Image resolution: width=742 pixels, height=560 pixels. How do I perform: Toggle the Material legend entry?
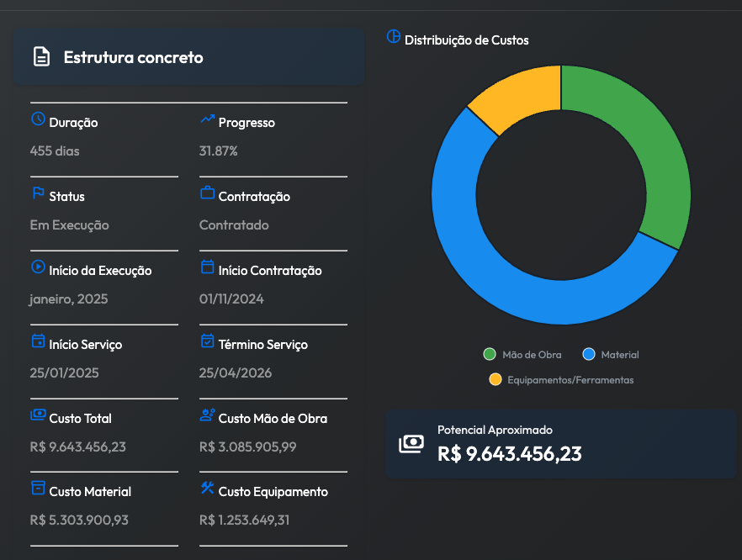tap(612, 355)
